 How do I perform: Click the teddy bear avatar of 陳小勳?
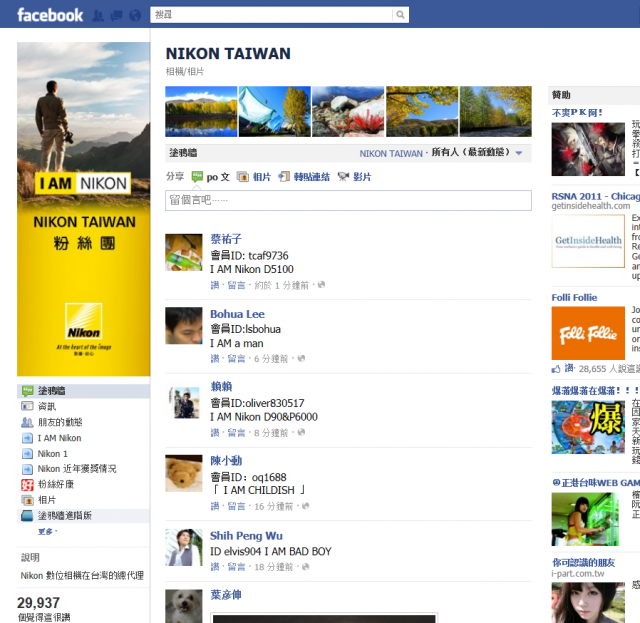coord(184,473)
